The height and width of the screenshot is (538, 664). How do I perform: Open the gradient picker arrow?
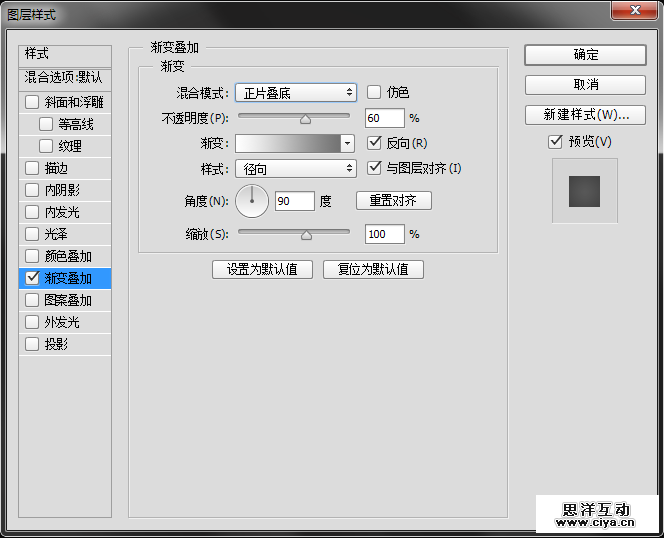tap(347, 144)
